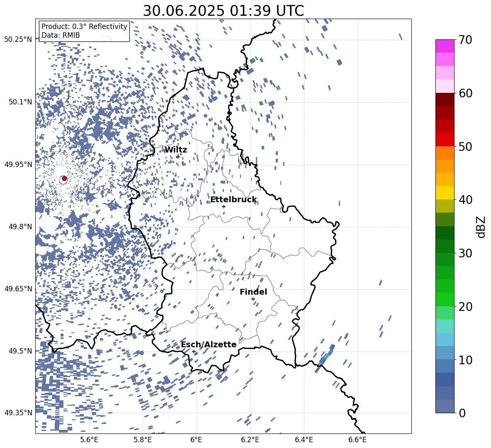Image resolution: width=491 pixels, height=448 pixels.
Task: Click the Esch/Alzette label
Action: 209,345
